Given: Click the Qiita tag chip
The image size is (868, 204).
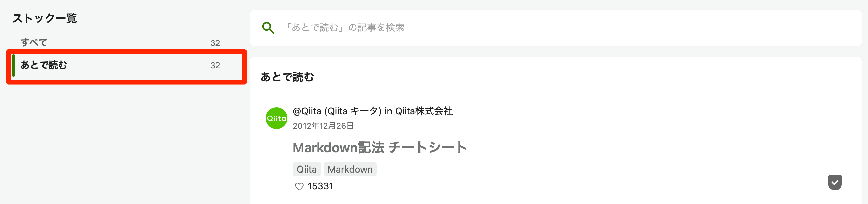Looking at the screenshot, I should [x=307, y=169].
